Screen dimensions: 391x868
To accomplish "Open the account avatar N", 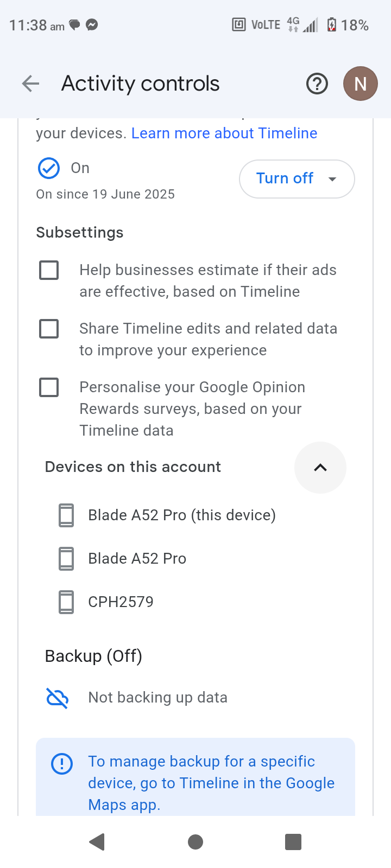I will coord(361,84).
